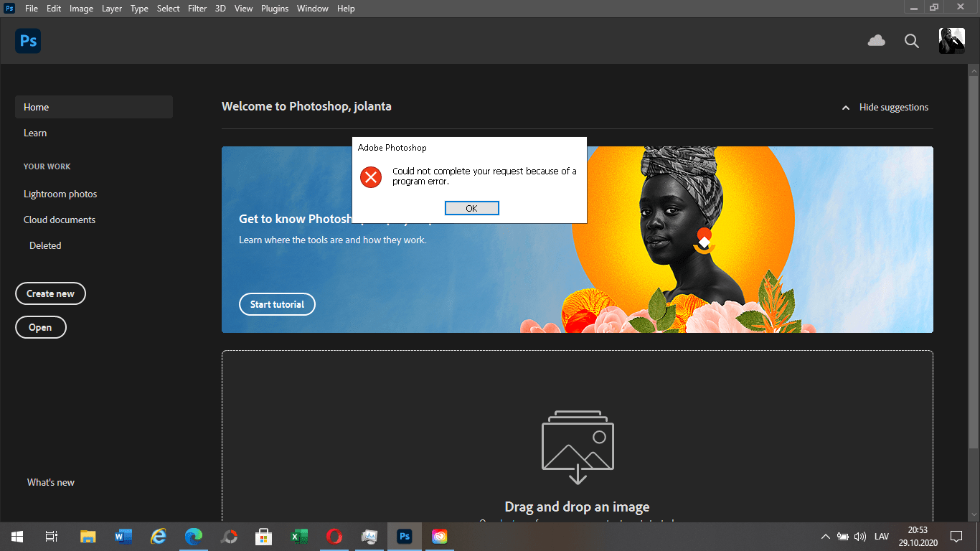Dismiss the program error dialog with OK
Viewport: 980px width, 551px height.
471,207
